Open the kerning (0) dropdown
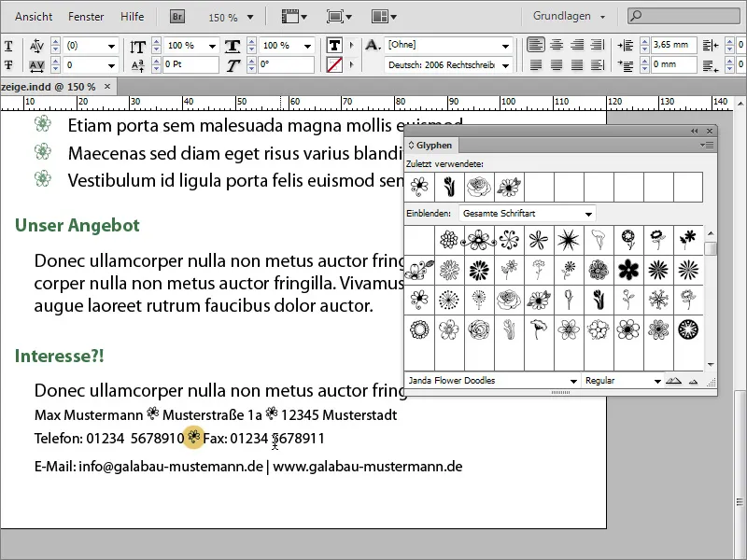 point(111,46)
